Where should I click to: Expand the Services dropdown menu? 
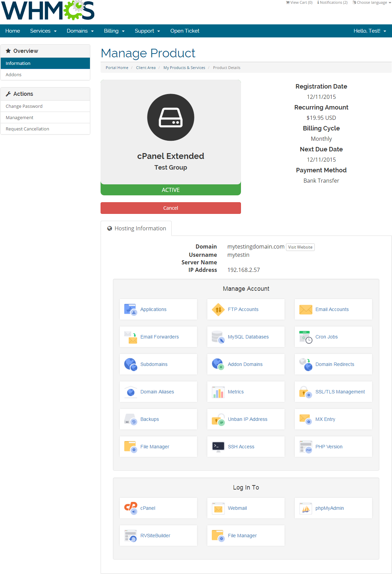[x=43, y=31]
